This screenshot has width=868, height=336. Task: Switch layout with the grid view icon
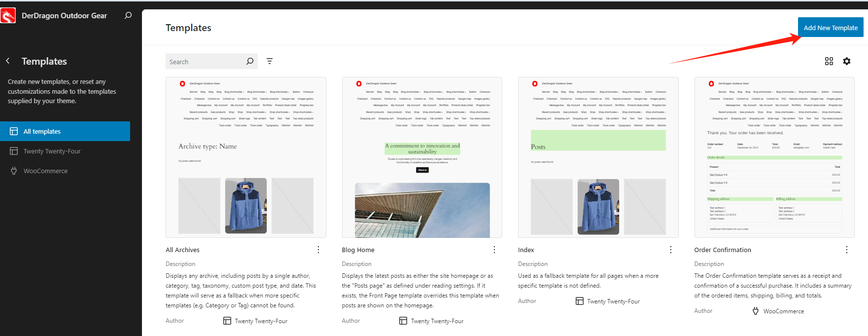pos(829,61)
